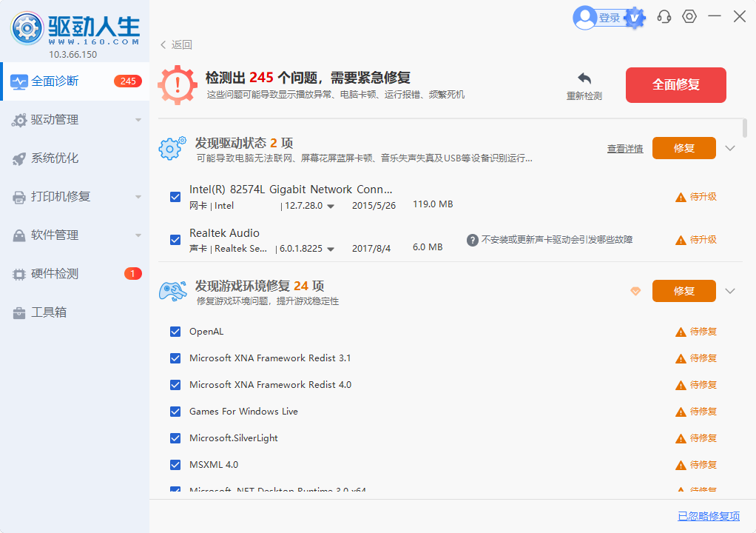The height and width of the screenshot is (533, 756).
Task: Uncheck Microsoft.SilverLight checkbox
Action: [x=175, y=438]
